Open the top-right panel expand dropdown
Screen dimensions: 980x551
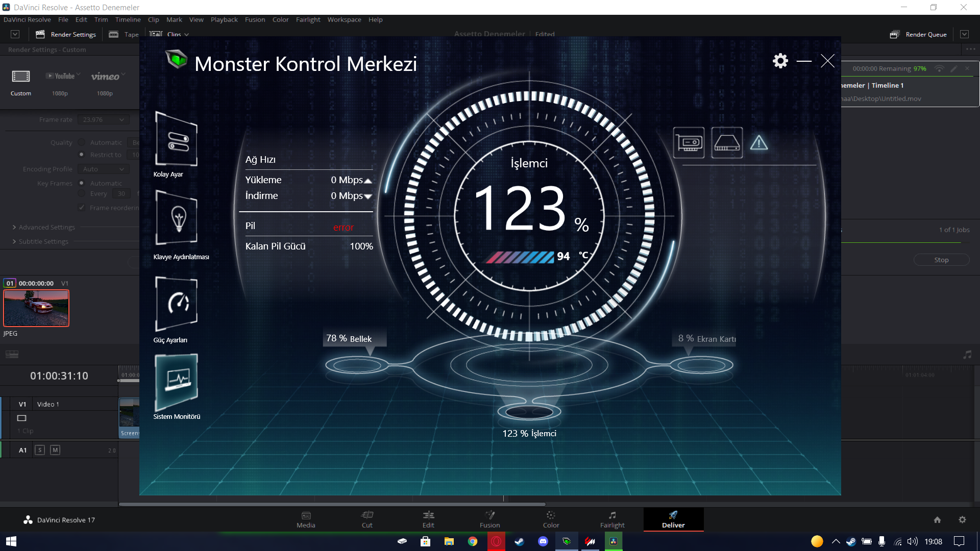(x=964, y=34)
